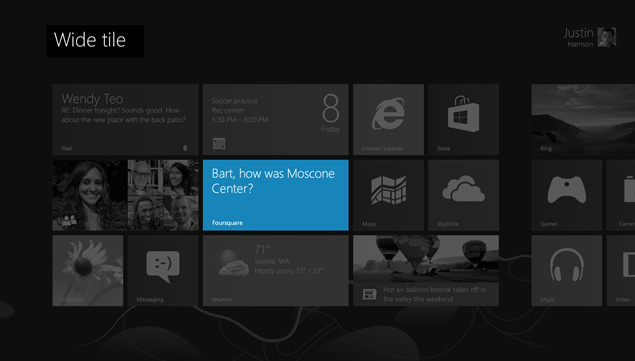Click the calendar icon in the Calendar tile
635x361 pixels.
219,143
